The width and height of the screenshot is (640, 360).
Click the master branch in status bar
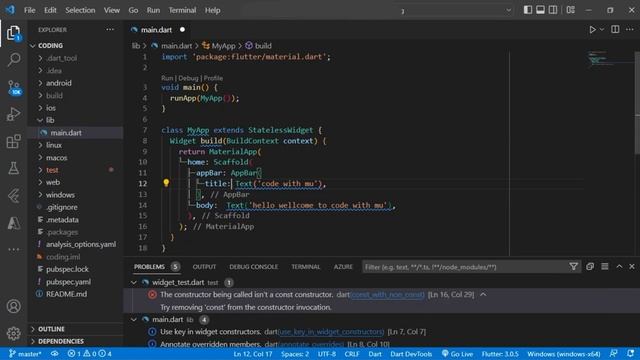point(25,354)
